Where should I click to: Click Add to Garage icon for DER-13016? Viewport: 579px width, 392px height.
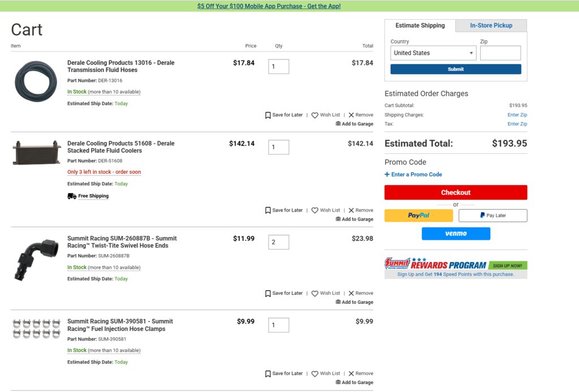point(338,124)
